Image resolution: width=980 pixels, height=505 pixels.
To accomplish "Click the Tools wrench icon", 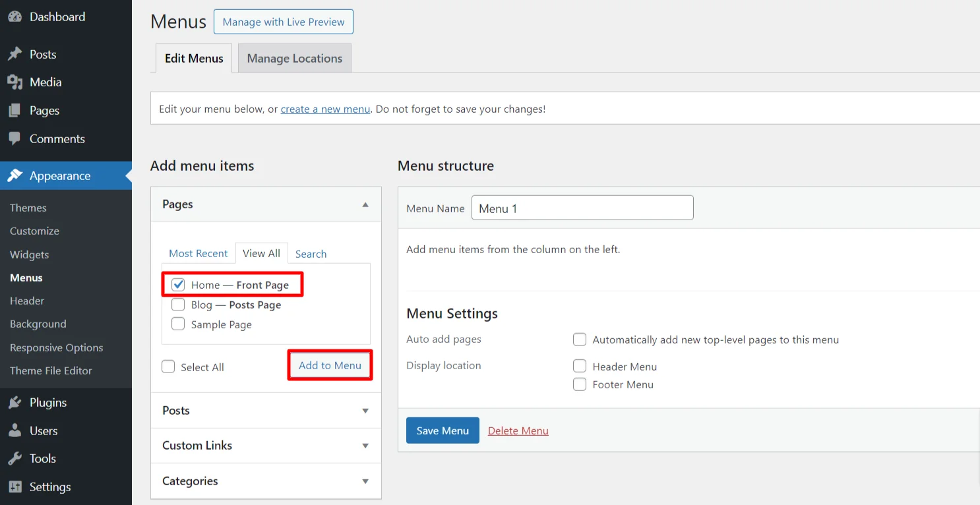I will pos(15,459).
